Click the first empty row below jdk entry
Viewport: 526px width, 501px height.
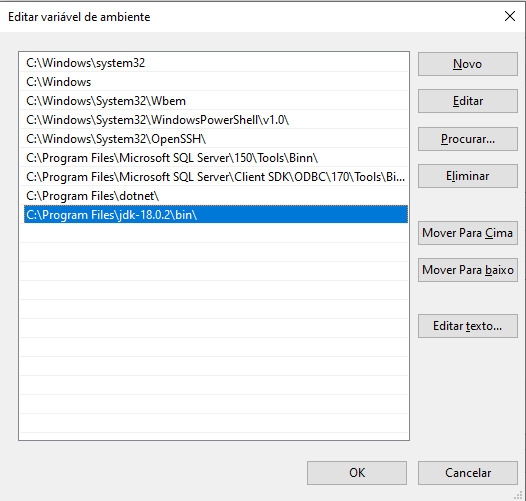216,234
